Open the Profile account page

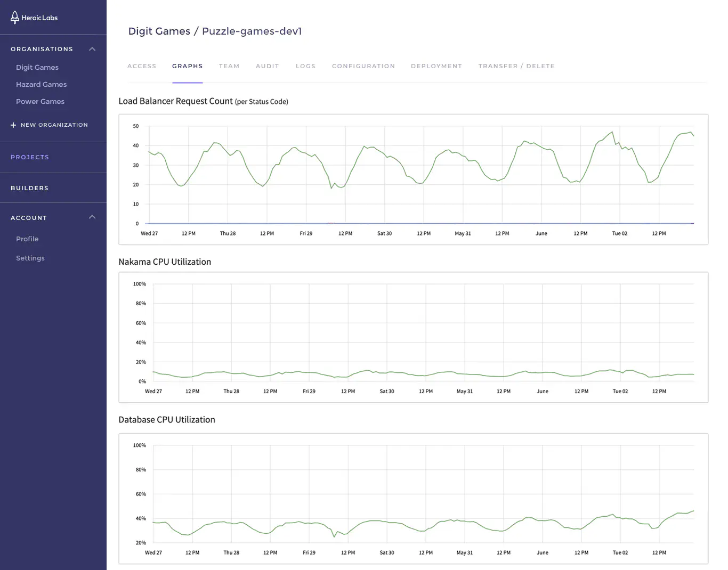coord(27,239)
